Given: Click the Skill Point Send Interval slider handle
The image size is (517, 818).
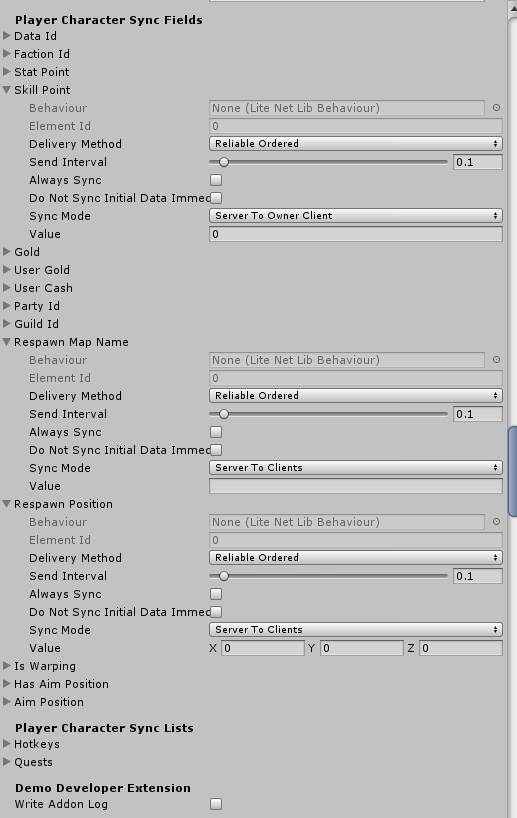Looking at the screenshot, I should pyautogui.click(x=224, y=162).
